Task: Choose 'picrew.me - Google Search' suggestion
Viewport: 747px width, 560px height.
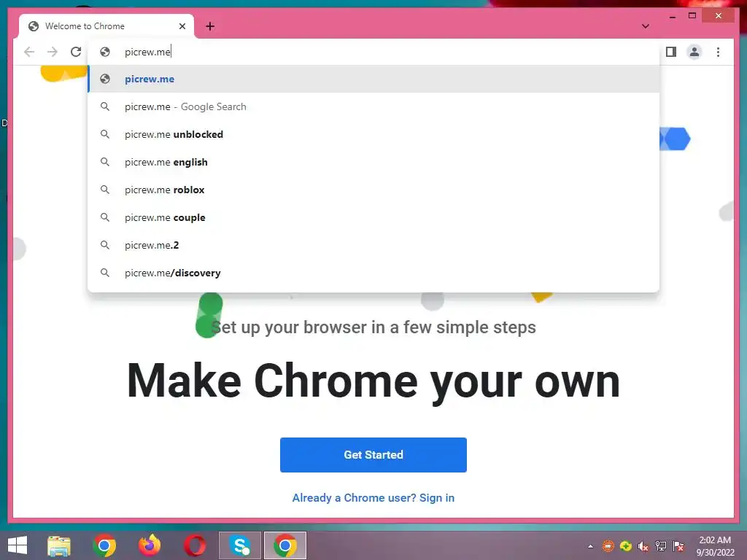Action: point(373,106)
